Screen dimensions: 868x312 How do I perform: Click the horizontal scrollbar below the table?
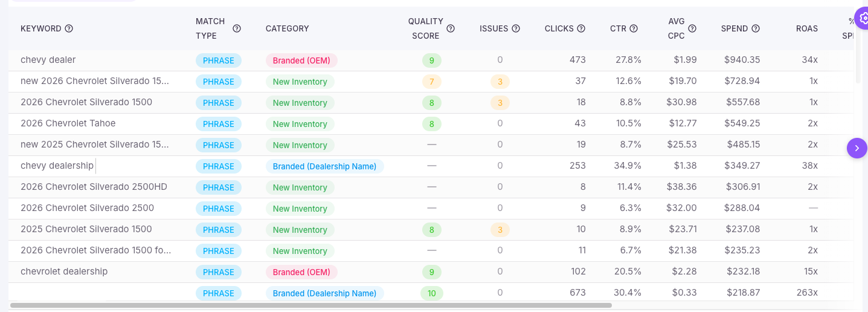click(311, 305)
